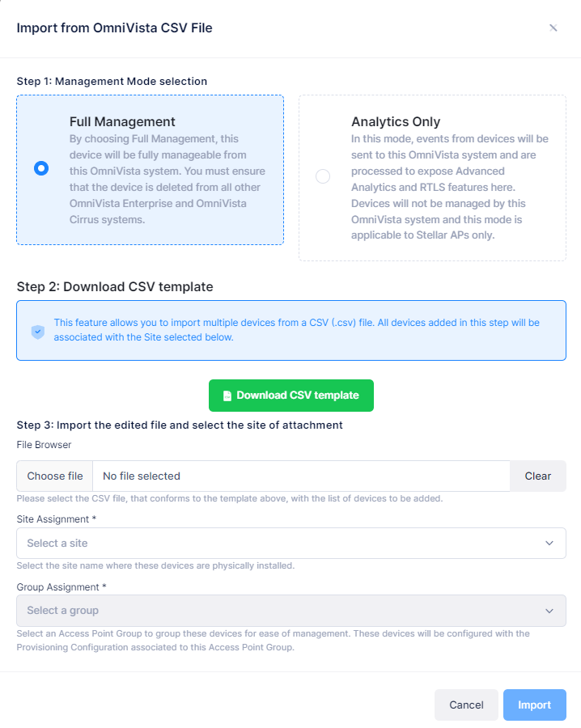Select the Analytics Only radio button
Screen dimensions: 581x728
(x=323, y=176)
